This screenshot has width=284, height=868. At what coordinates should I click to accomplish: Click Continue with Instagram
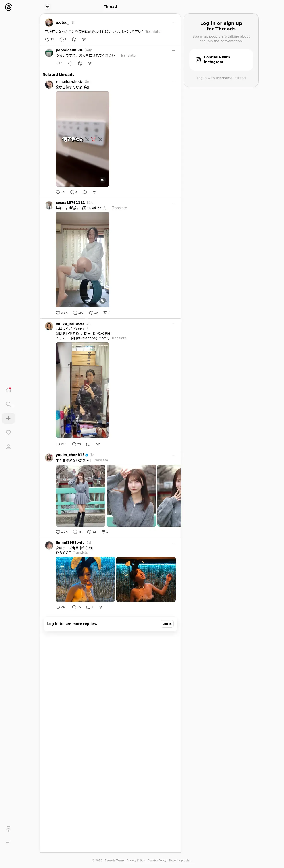click(x=221, y=60)
